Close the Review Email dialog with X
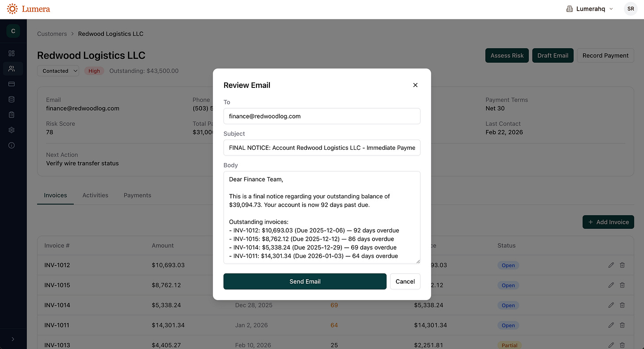The image size is (644, 349). point(415,85)
